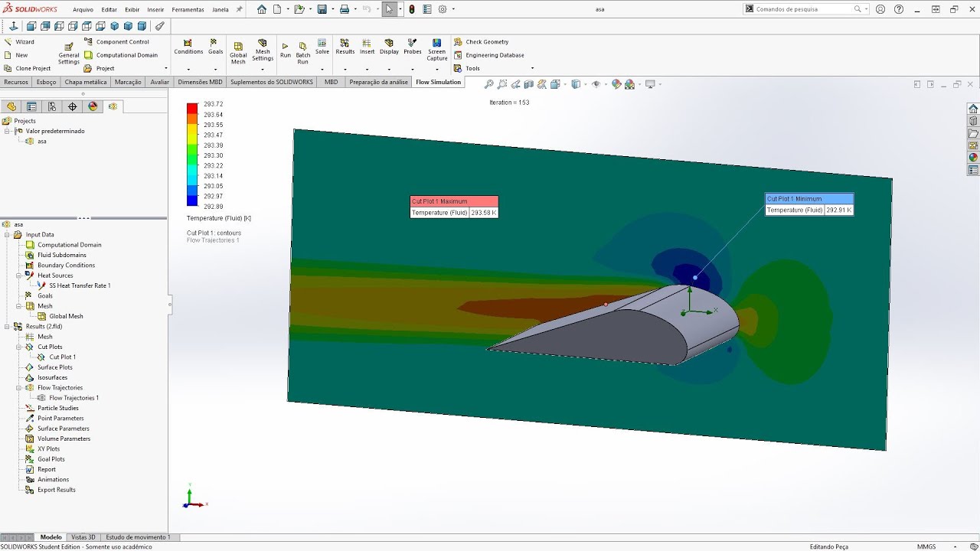Open the Conditions dropdown arrow
The height and width of the screenshot is (551, 980).
188,69
